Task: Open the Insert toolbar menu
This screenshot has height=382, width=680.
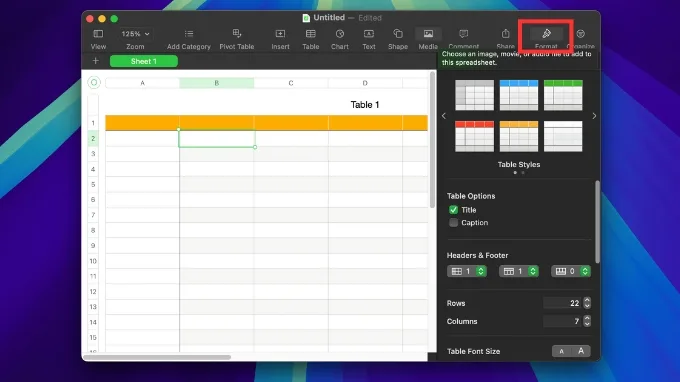Action: (280, 34)
